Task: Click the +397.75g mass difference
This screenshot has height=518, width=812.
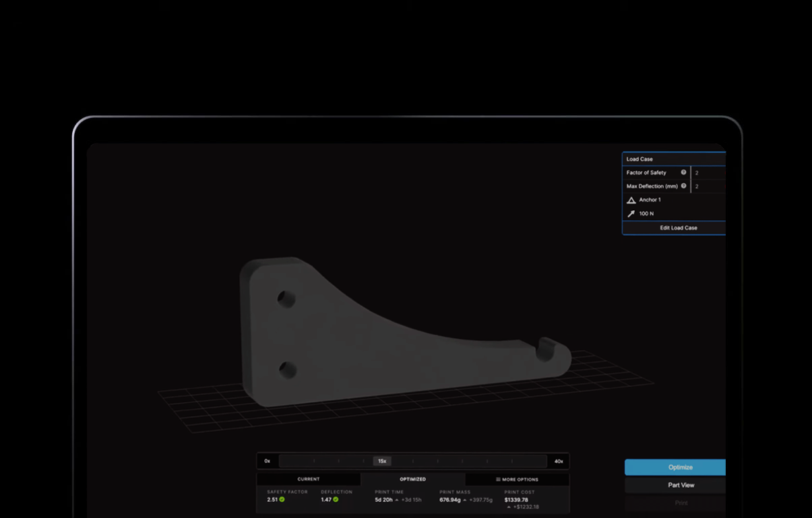Action: coord(480,500)
